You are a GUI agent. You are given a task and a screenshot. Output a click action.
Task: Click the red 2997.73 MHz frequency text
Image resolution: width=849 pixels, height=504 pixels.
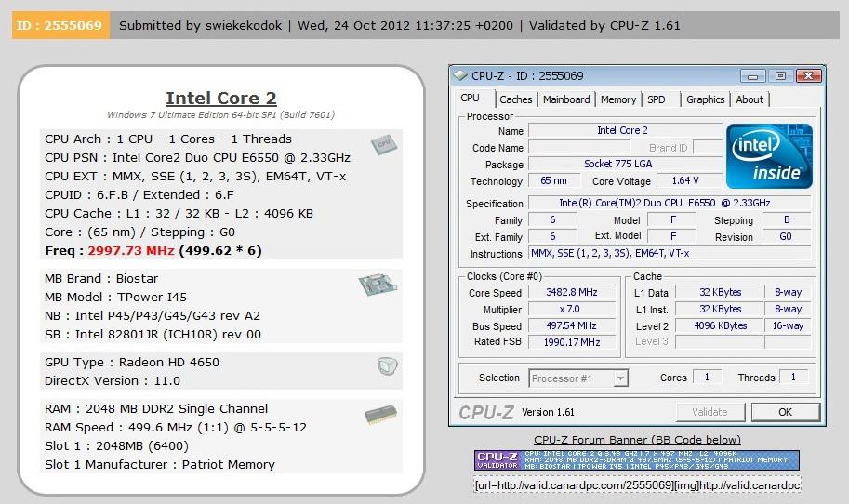pyautogui.click(x=131, y=251)
